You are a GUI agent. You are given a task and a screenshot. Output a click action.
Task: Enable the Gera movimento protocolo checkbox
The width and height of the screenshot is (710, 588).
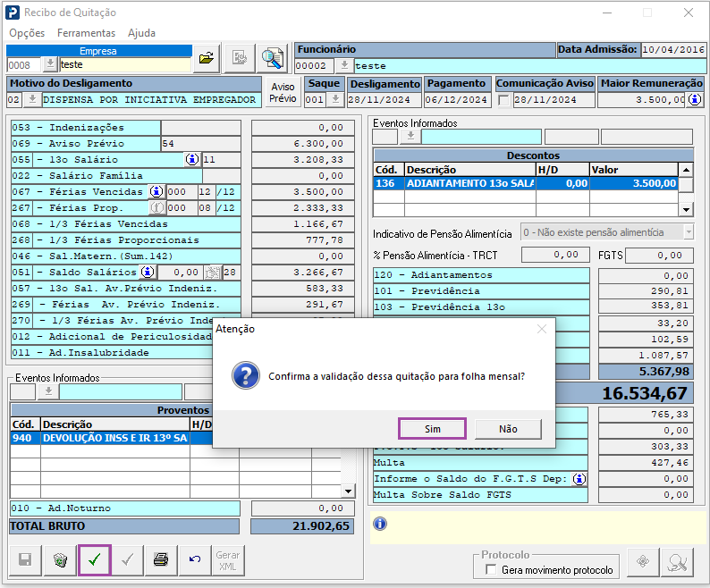tap(490, 569)
